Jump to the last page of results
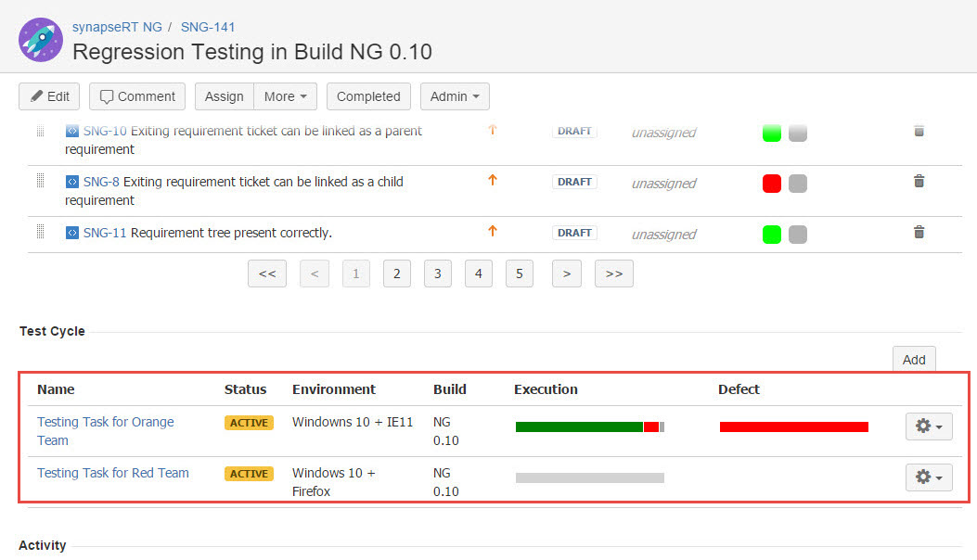 (x=613, y=274)
